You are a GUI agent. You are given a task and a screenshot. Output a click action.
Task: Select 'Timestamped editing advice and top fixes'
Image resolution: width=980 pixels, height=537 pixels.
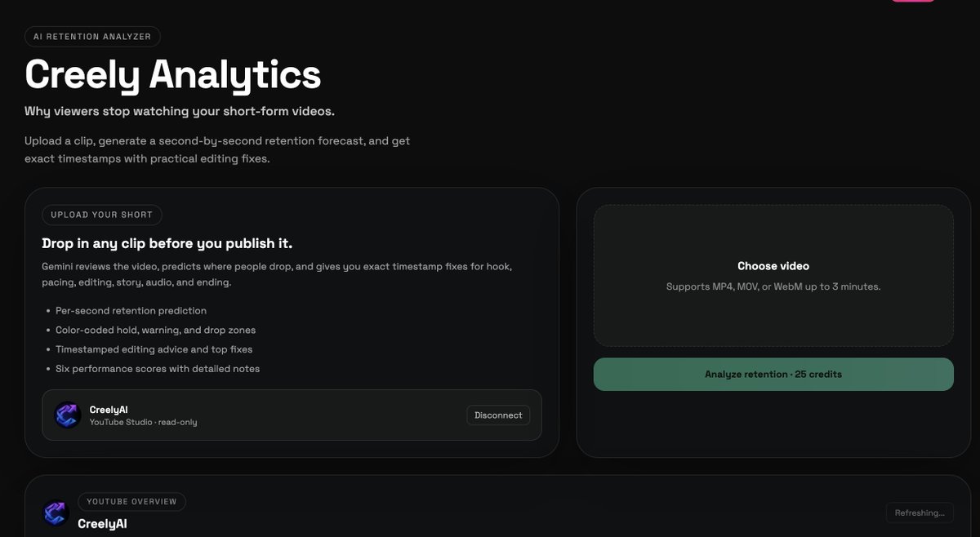coord(154,349)
